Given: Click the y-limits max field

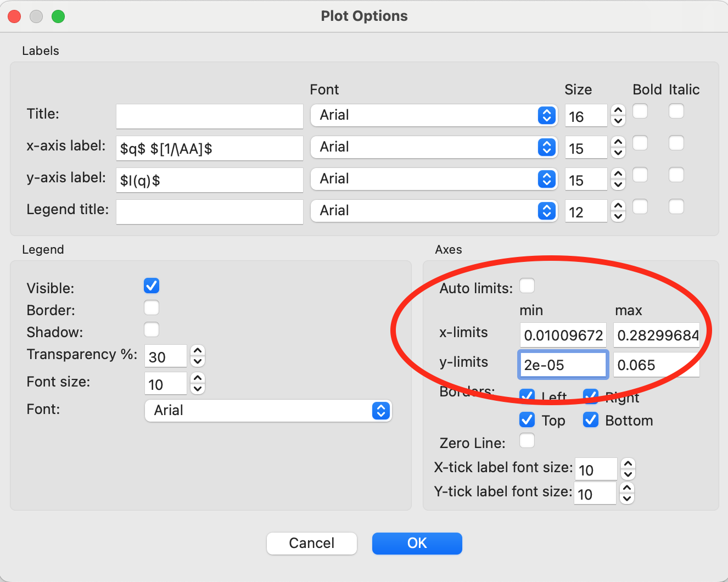Looking at the screenshot, I should click(656, 365).
